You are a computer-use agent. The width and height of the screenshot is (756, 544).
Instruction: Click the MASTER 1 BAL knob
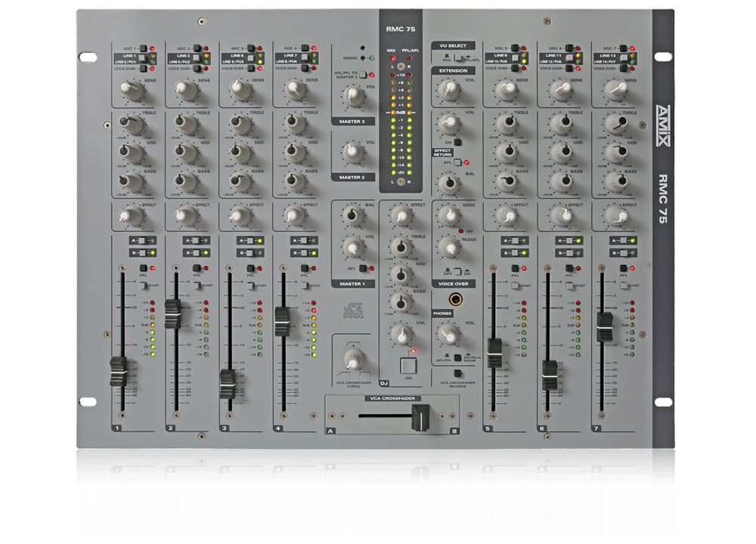(x=353, y=215)
